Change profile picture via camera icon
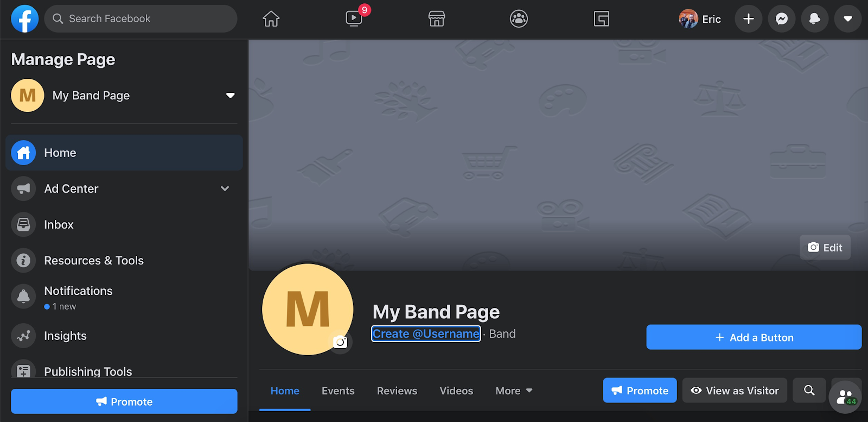Image resolution: width=868 pixels, height=422 pixels. 341,342
